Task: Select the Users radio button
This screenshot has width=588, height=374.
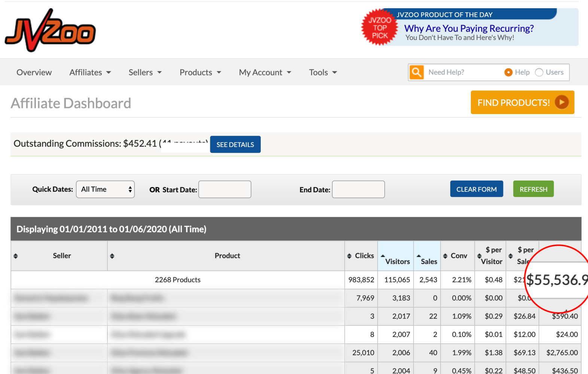Action: pos(539,72)
